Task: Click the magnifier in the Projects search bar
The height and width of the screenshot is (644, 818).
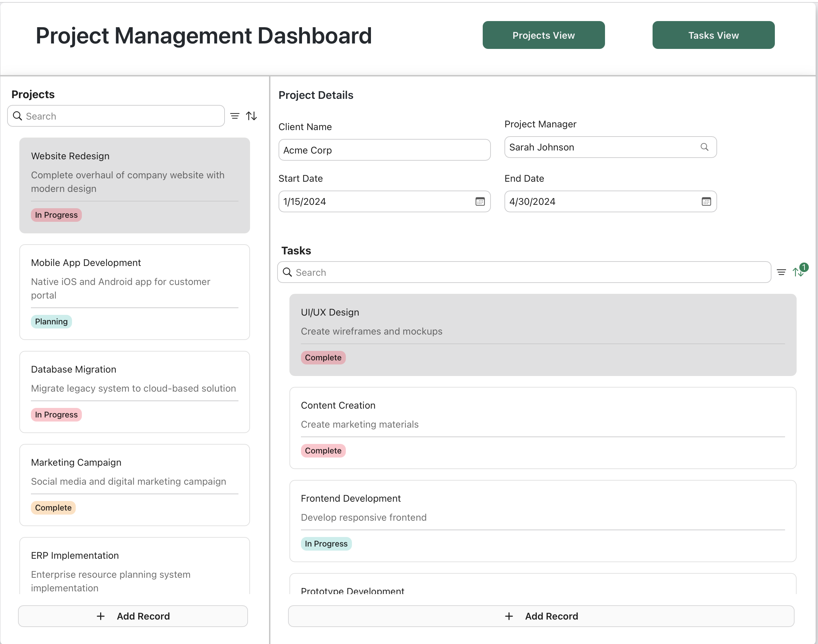Action: click(x=17, y=116)
